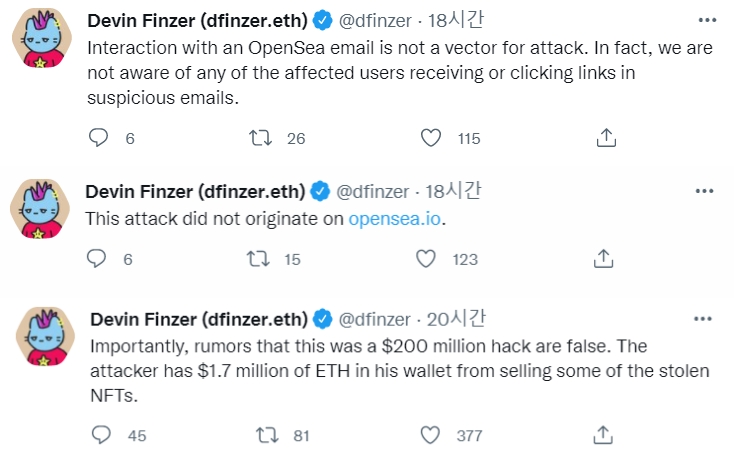Open more options on the opensea.io tweet
This screenshot has width=734, height=470.
coord(705,191)
